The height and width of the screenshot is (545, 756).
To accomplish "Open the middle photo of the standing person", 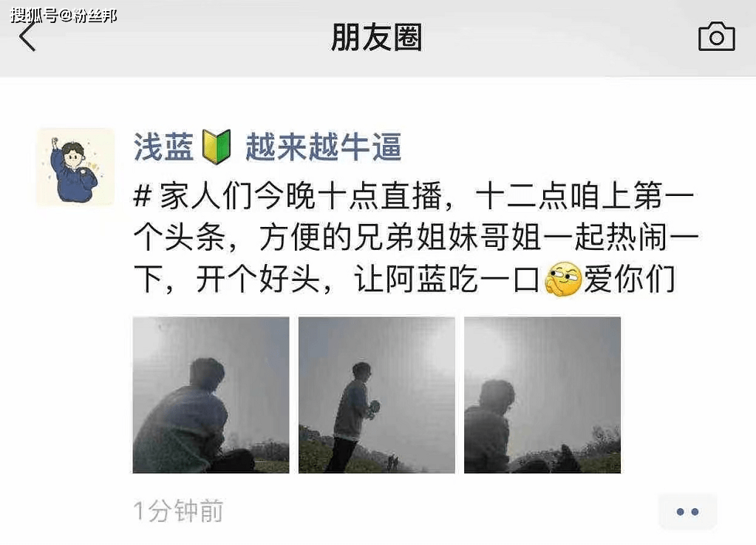I will [377, 395].
